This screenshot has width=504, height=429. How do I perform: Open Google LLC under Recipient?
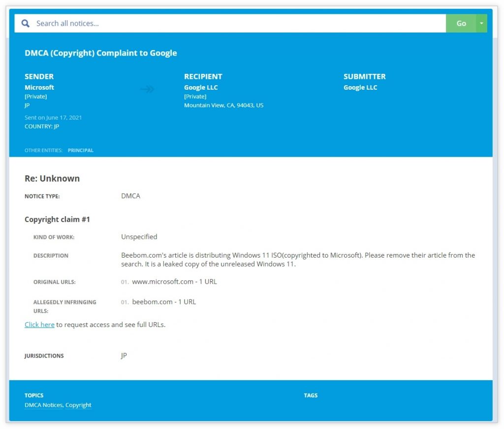[x=201, y=87]
